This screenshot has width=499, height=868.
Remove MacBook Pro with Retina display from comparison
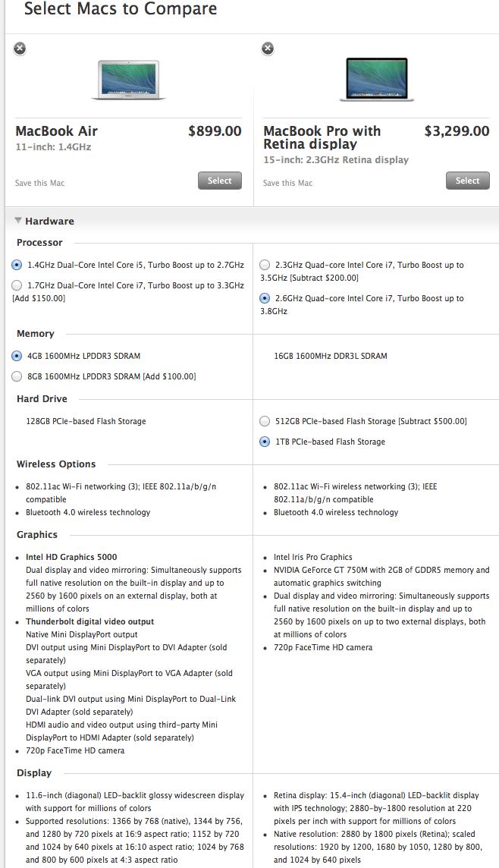tap(267, 49)
